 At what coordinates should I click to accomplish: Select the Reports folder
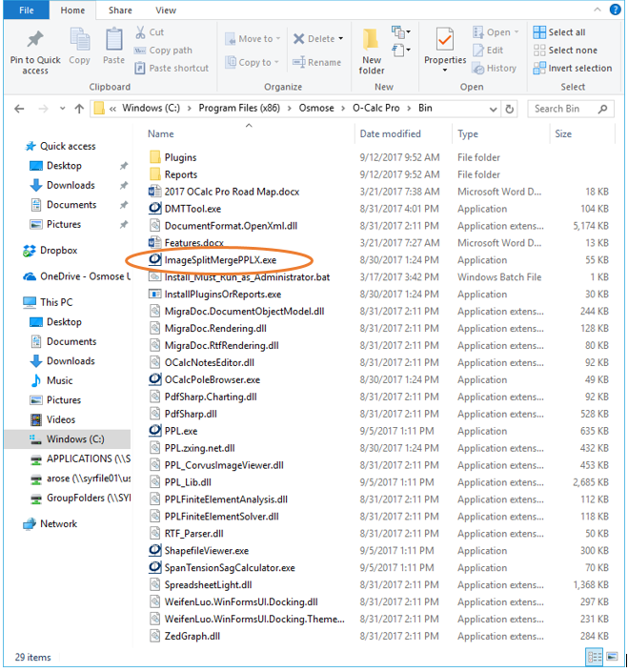tap(173, 174)
